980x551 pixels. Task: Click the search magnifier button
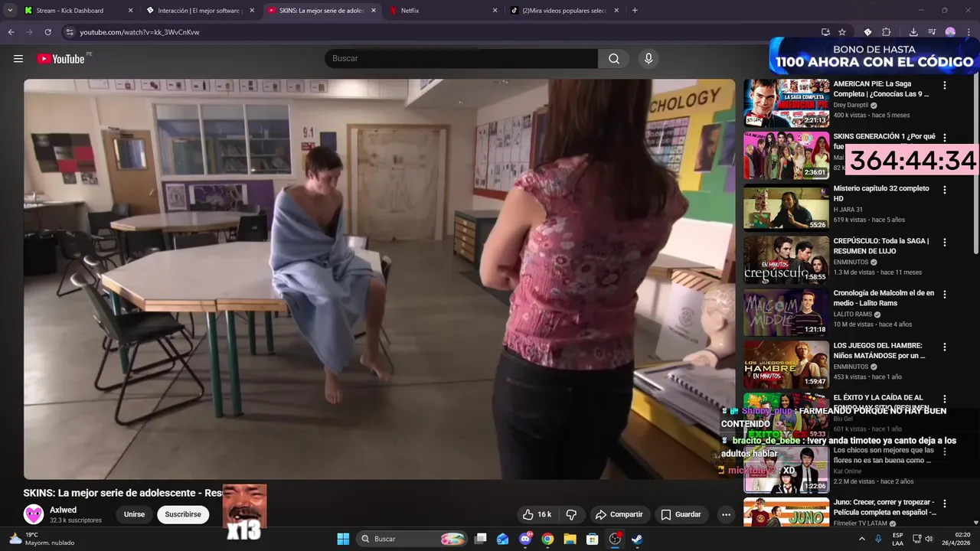coord(614,59)
